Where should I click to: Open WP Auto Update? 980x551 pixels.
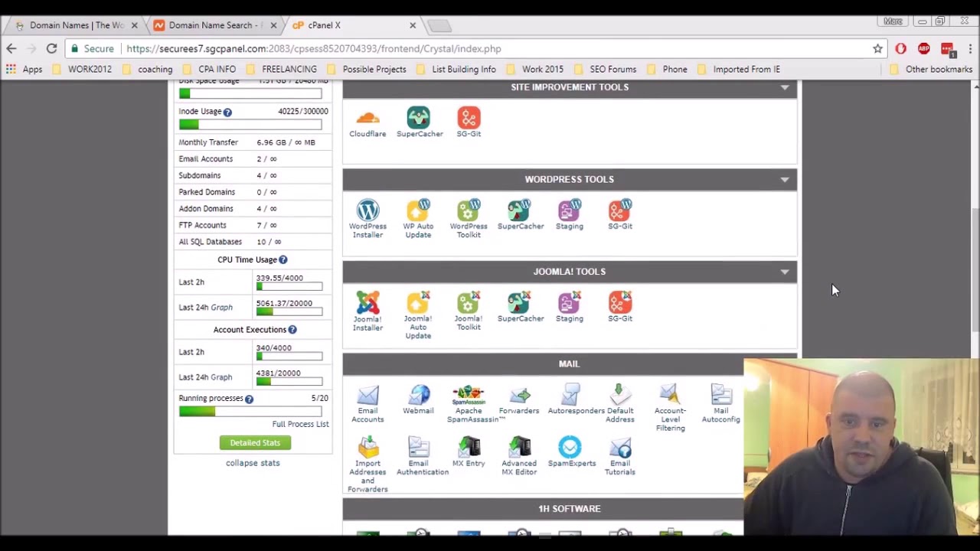point(418,220)
